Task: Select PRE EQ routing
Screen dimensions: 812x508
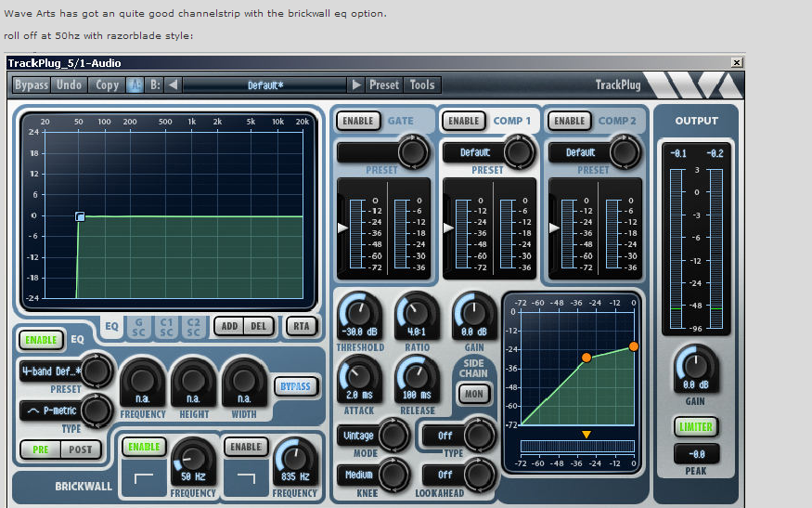Action: pos(41,449)
